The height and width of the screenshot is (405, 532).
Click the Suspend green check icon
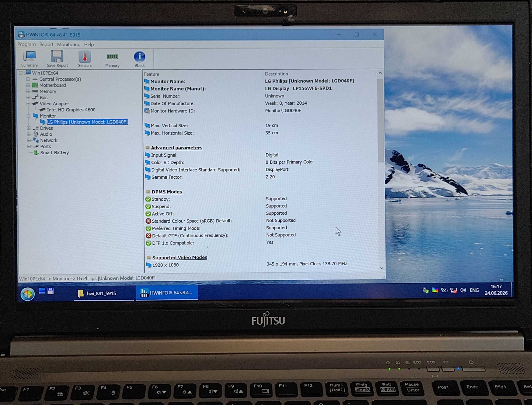148,207
